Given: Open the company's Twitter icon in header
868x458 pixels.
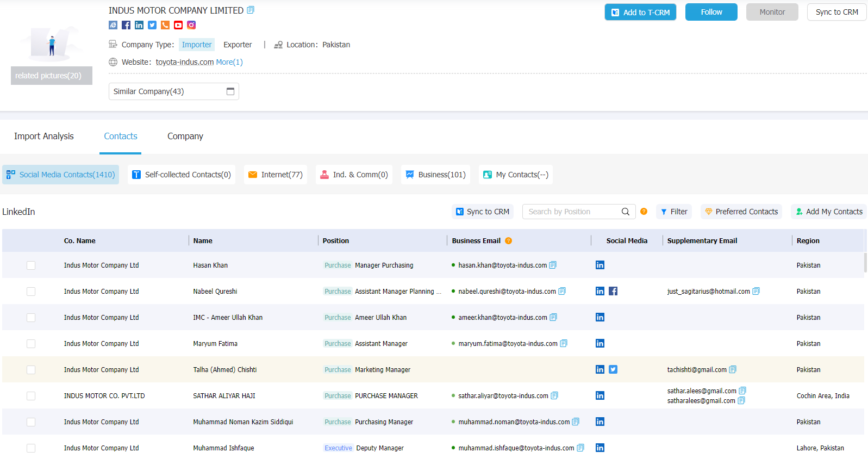Looking at the screenshot, I should point(152,25).
